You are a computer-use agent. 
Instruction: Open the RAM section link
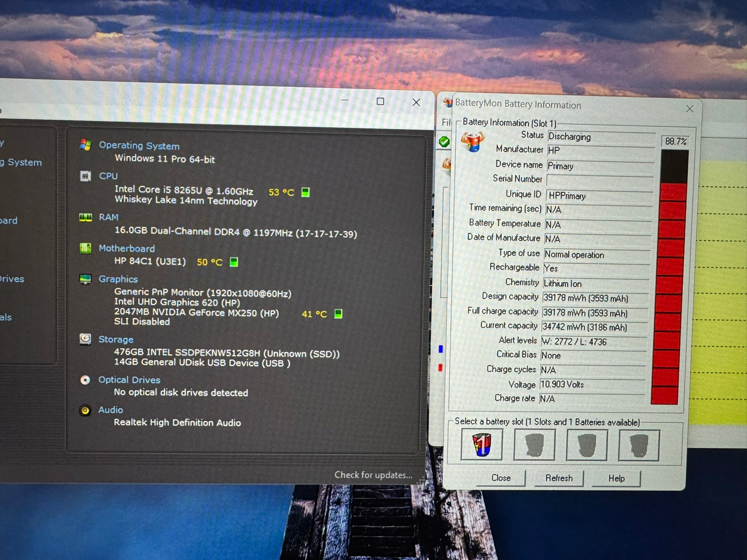109,217
